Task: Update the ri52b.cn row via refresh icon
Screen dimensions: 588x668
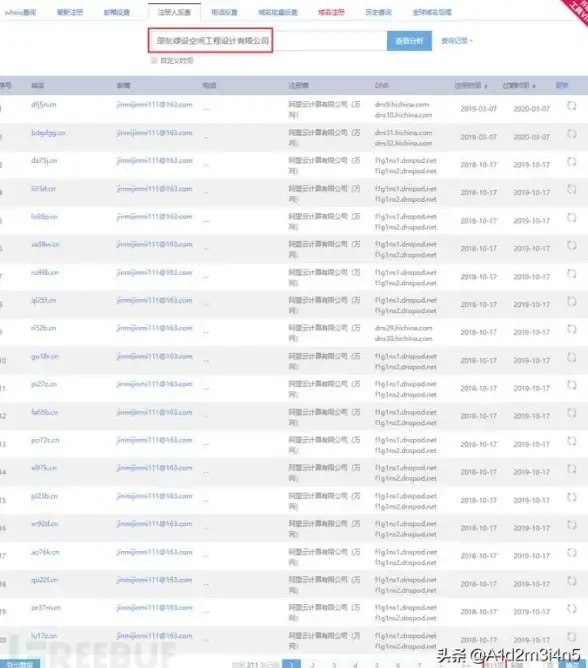Action: (x=571, y=329)
